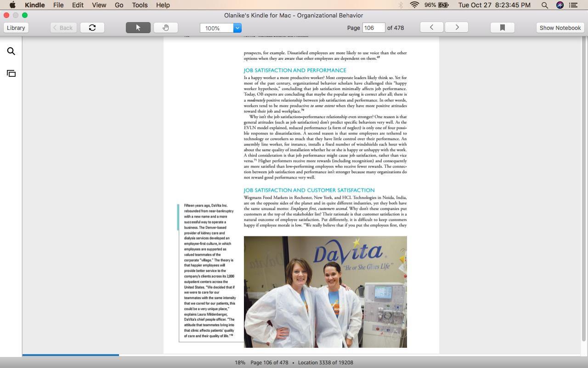
Task: Click the vertical scrollbar on right
Action: point(584,189)
